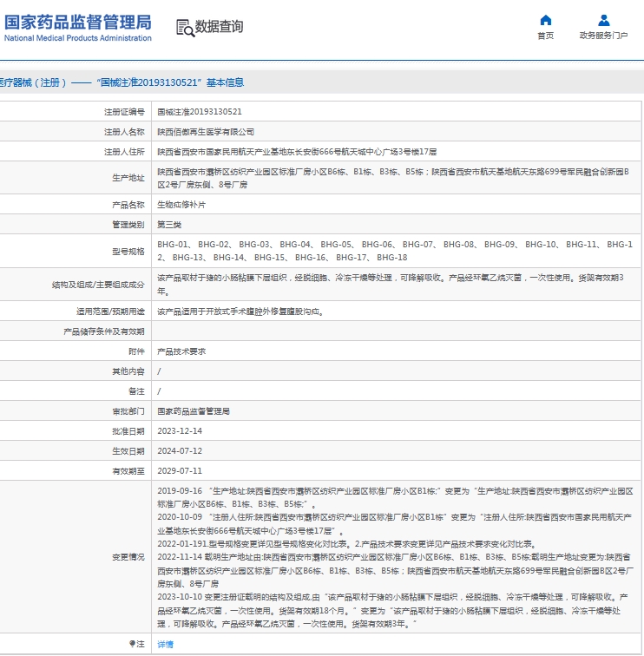Click the 首页 text label
Image resolution: width=644 pixels, height=656 pixels.
tap(546, 36)
